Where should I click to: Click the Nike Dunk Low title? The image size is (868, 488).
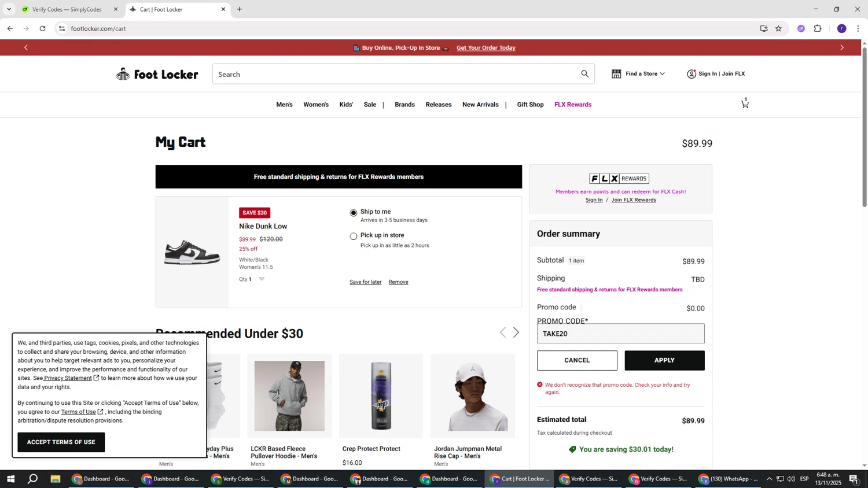[x=263, y=226]
